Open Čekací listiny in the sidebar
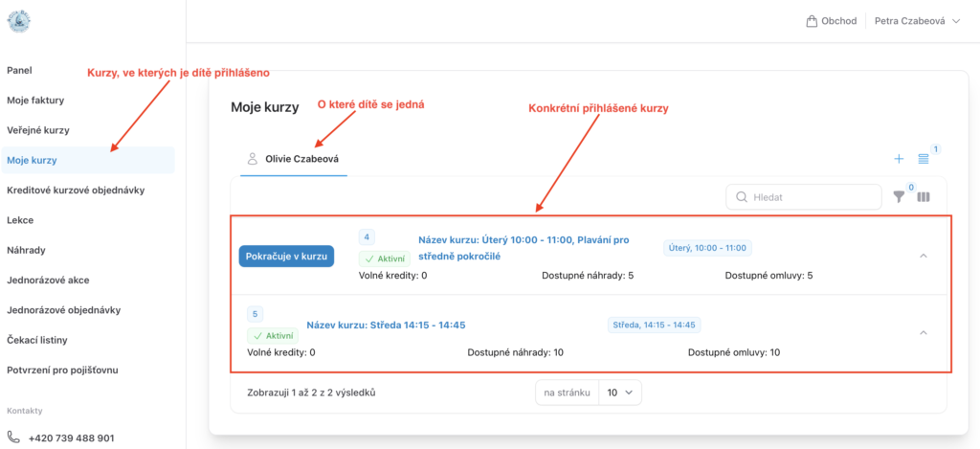 (x=37, y=340)
